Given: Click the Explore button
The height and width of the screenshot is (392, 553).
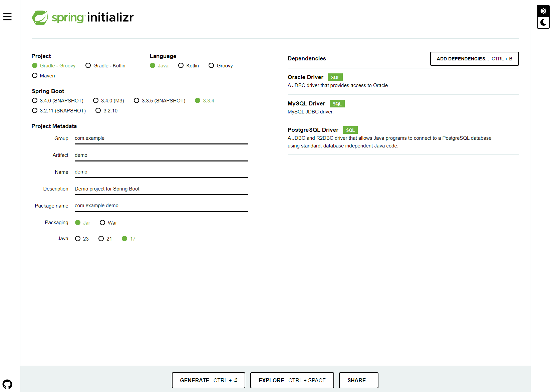Looking at the screenshot, I should pos(292,380).
